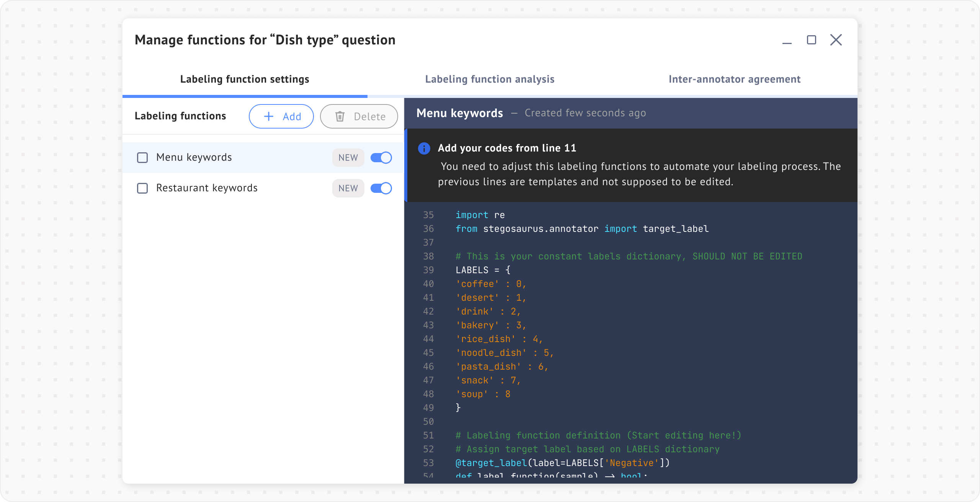Click the NEW badge beside Menu keywords
This screenshot has width=980, height=502.
348,158
